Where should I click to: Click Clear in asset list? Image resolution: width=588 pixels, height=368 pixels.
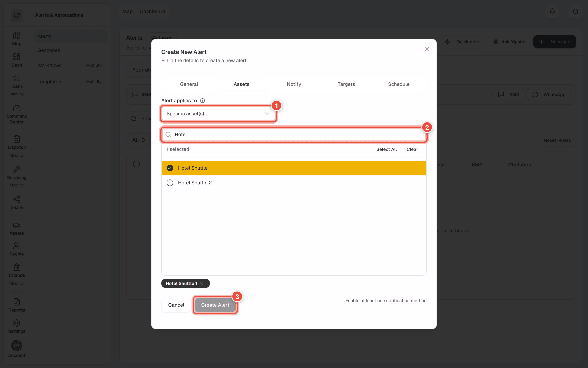click(x=412, y=149)
